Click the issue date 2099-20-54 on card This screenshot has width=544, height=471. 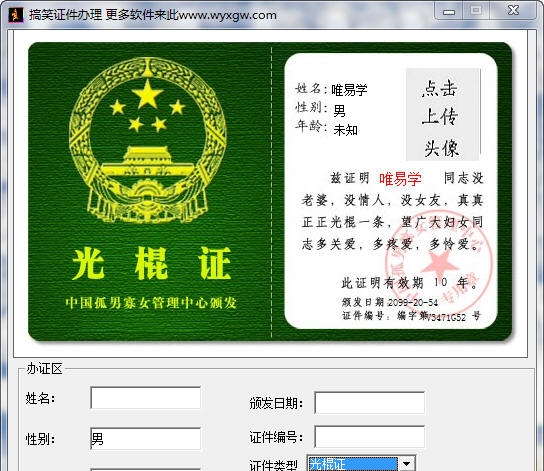[413, 302]
